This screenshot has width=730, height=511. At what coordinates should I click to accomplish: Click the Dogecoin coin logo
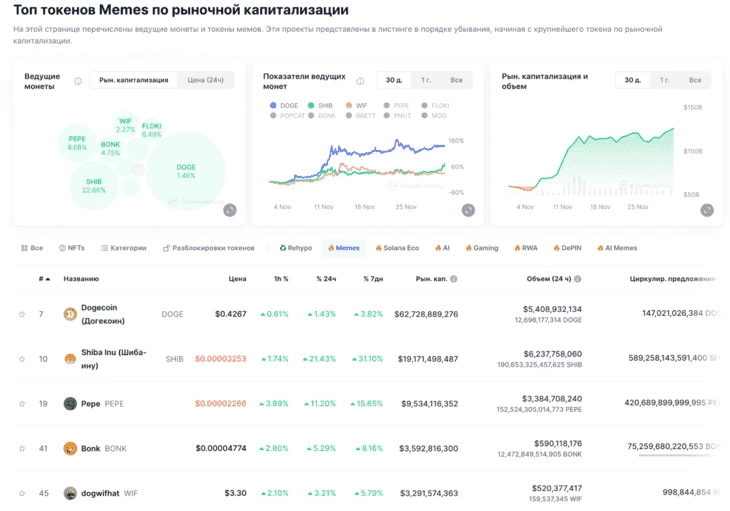tap(70, 314)
